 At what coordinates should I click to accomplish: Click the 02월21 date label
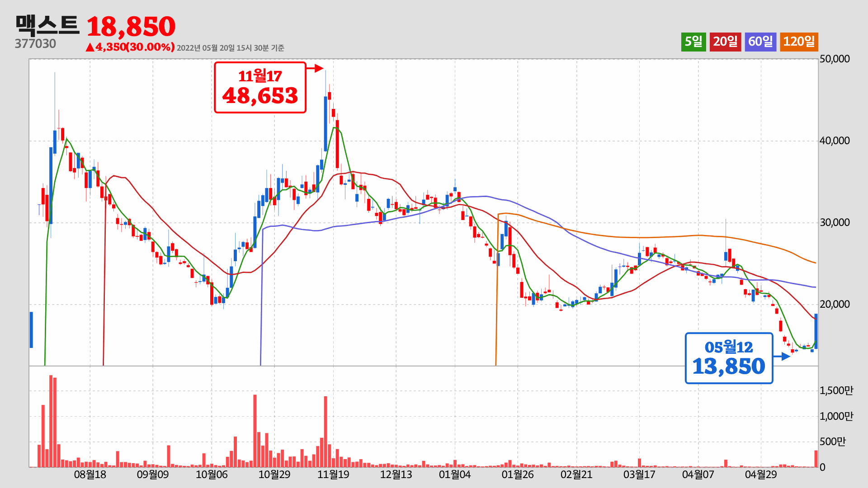576,474
